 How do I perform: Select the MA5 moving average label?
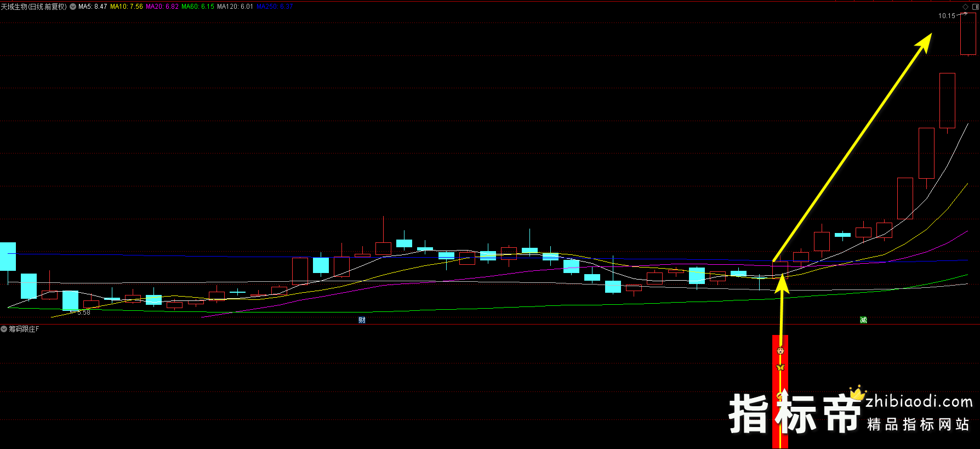click(x=93, y=7)
